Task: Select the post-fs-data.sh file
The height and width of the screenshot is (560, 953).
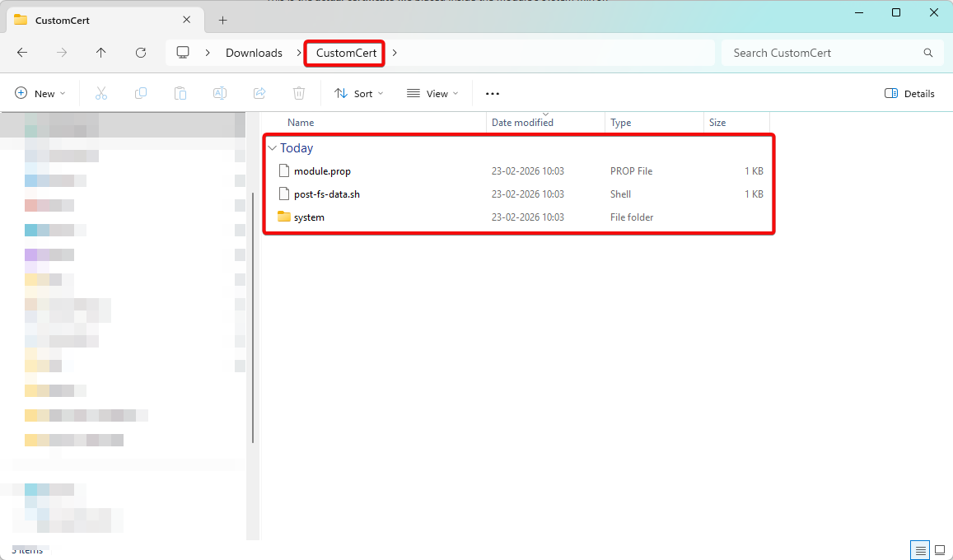Action: tap(327, 194)
